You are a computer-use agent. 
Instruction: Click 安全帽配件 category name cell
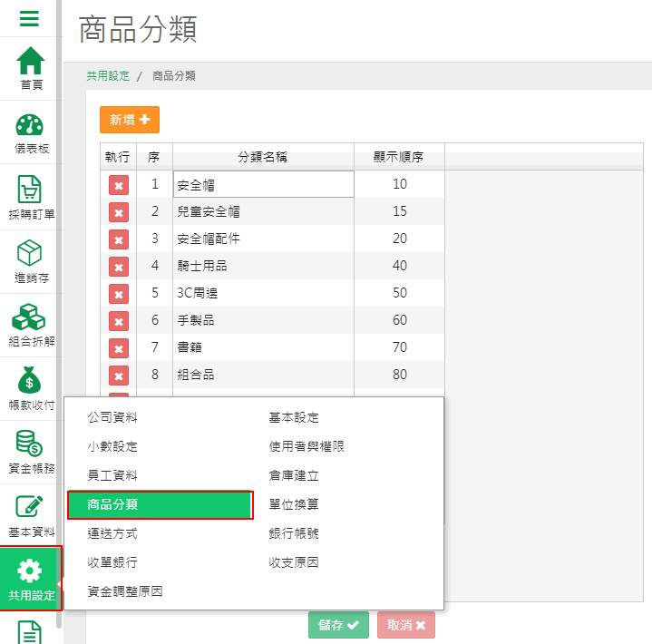[264, 239]
